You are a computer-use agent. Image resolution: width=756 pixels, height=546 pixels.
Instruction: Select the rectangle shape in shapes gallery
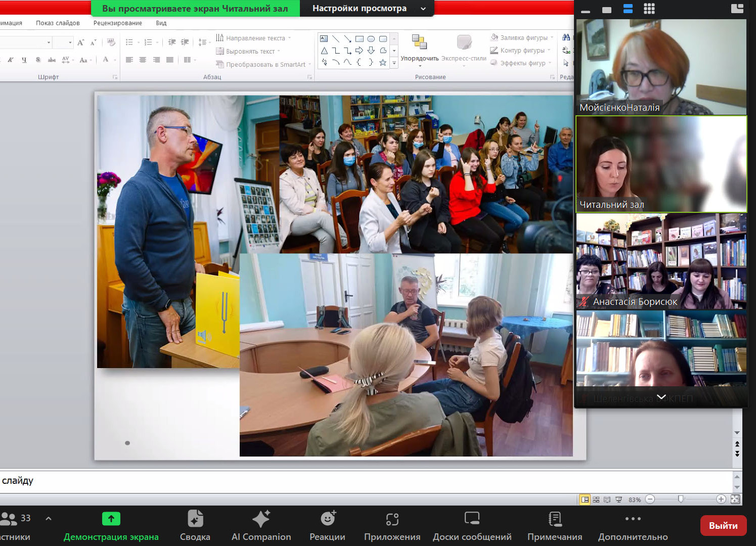click(359, 39)
